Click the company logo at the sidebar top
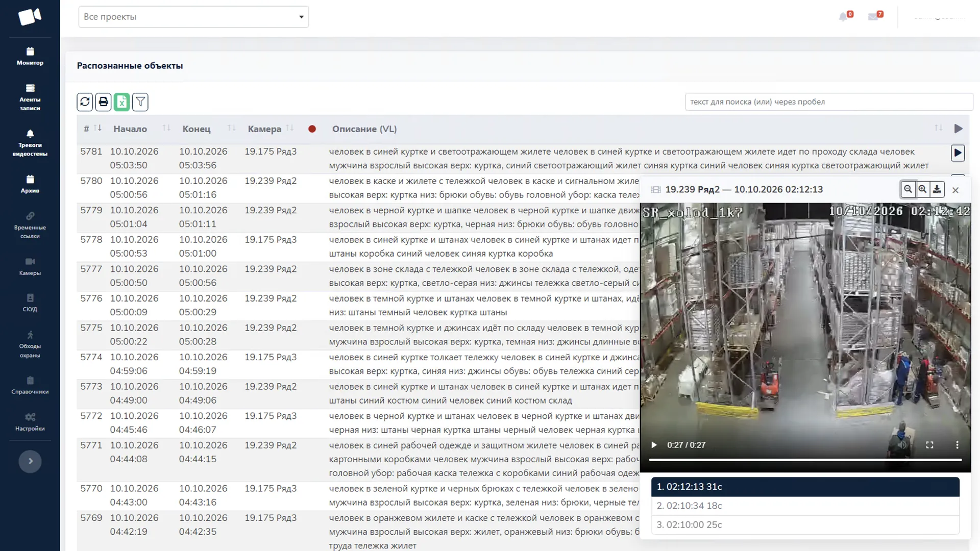This screenshot has width=980, height=551. 30,17
